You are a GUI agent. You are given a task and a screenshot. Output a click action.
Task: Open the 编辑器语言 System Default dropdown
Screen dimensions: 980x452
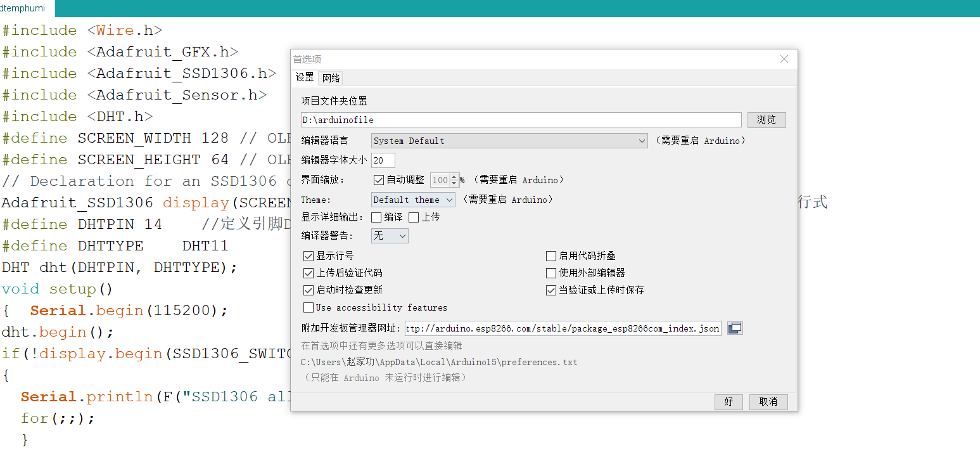click(509, 141)
